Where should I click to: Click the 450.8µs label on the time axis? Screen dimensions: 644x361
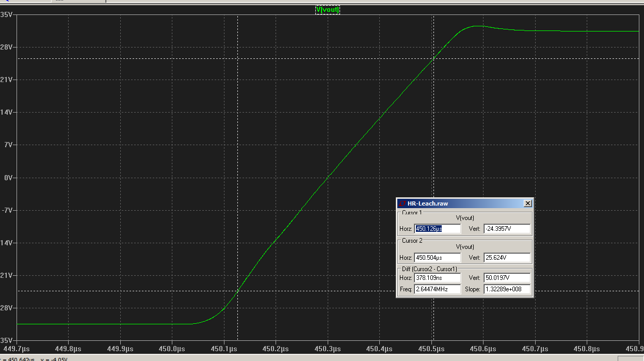coord(587,348)
